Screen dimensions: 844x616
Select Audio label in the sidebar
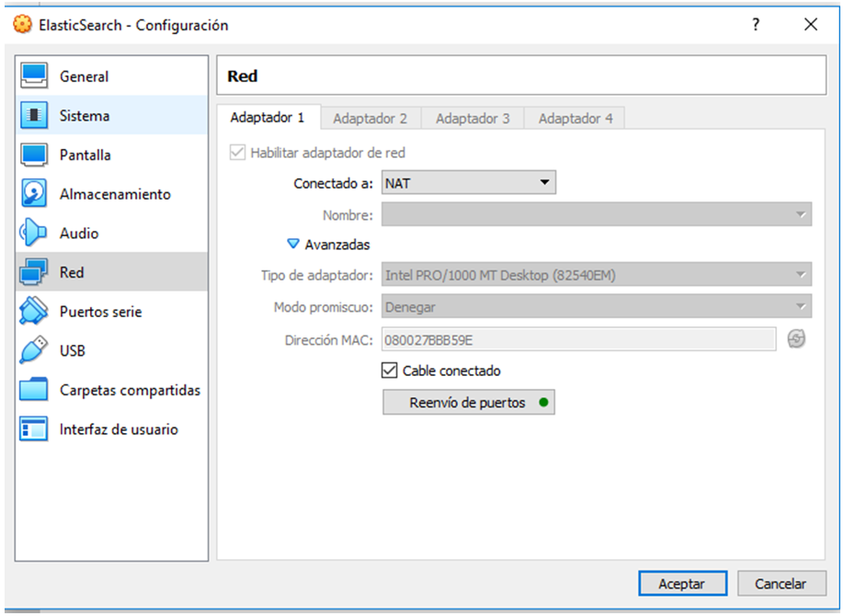click(79, 234)
